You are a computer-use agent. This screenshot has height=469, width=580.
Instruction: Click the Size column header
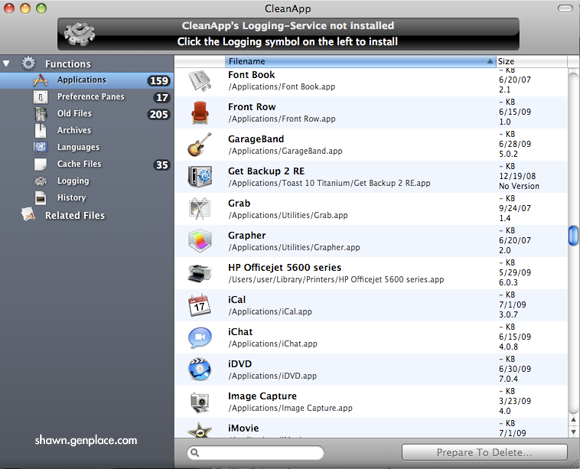pyautogui.click(x=531, y=61)
